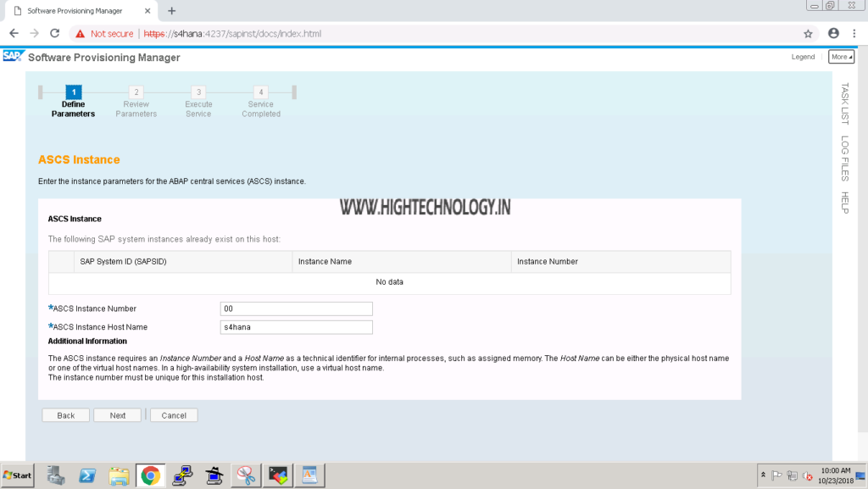Close the Software Provisioning Manager tab
868x489 pixels.
(x=147, y=10)
